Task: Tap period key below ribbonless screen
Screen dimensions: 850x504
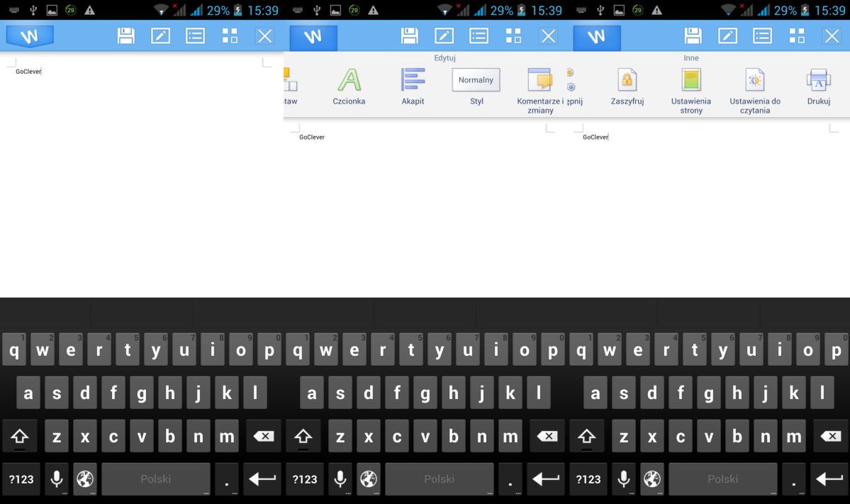Action: click(227, 479)
